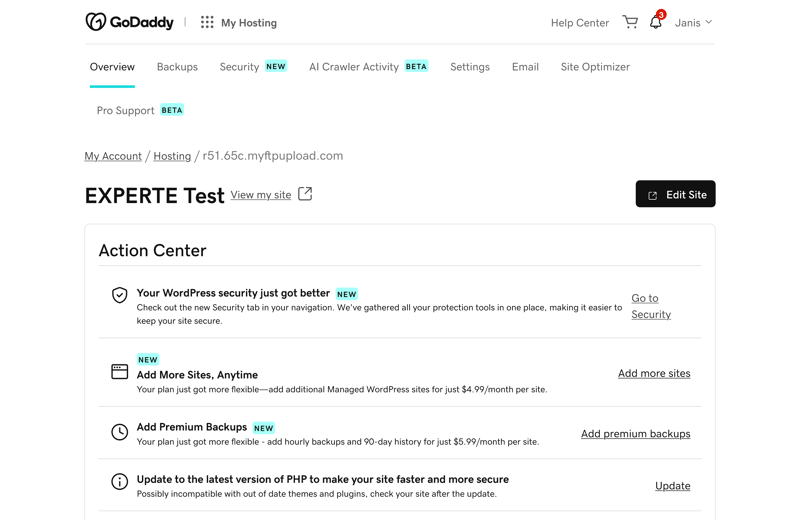Click the browser window icon for Add More Sites
800x520 pixels.
[119, 372]
